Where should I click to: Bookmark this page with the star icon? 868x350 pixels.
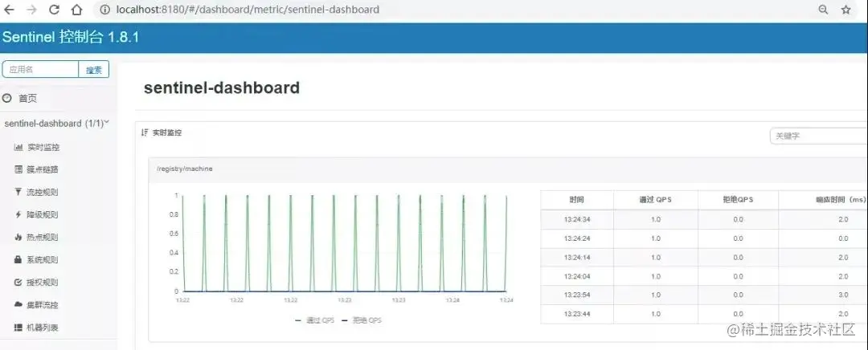coord(845,10)
